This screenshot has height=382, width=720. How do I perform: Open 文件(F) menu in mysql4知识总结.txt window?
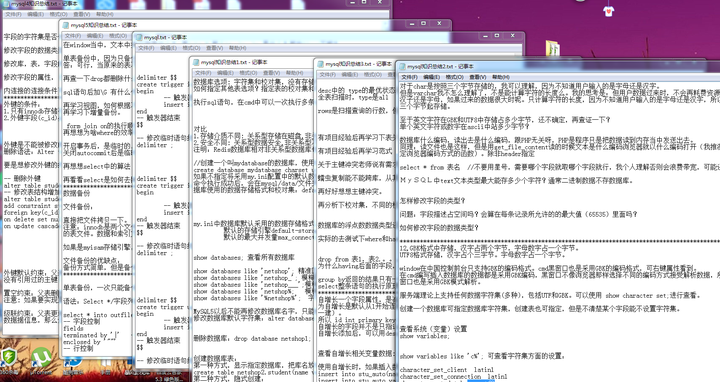click(x=13, y=14)
